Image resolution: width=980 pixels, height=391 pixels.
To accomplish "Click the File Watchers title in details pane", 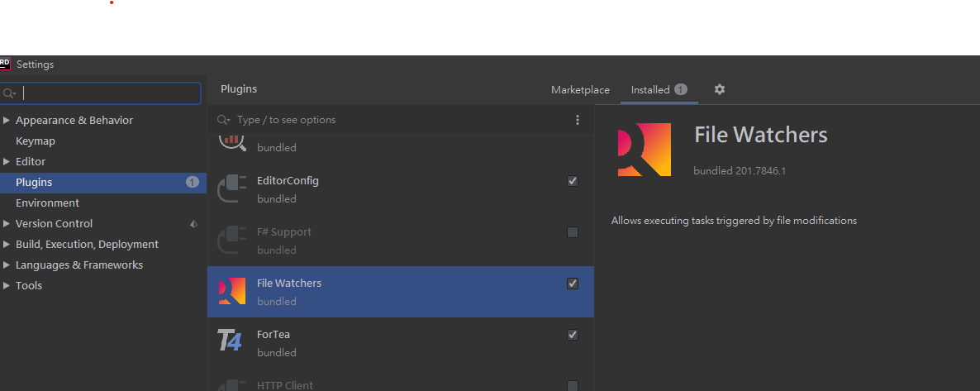I will click(761, 135).
